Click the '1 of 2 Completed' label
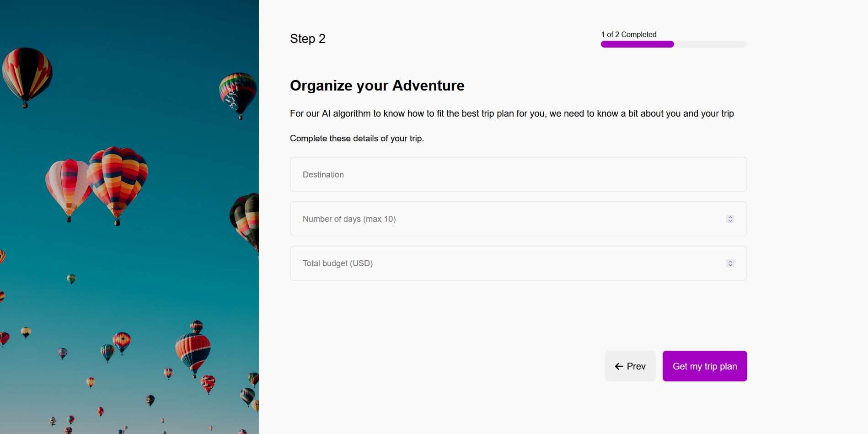This screenshot has height=434, width=868. [628, 34]
